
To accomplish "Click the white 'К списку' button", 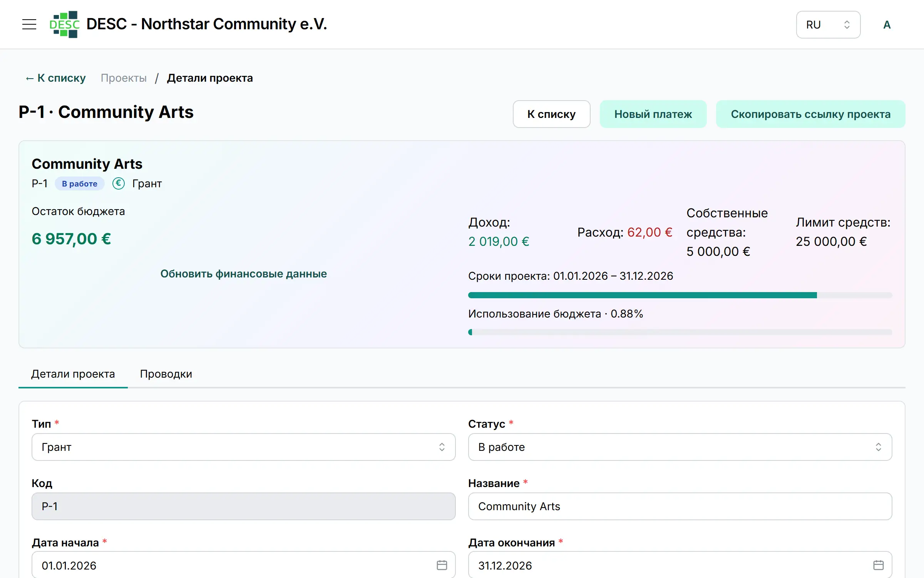I will (551, 114).
